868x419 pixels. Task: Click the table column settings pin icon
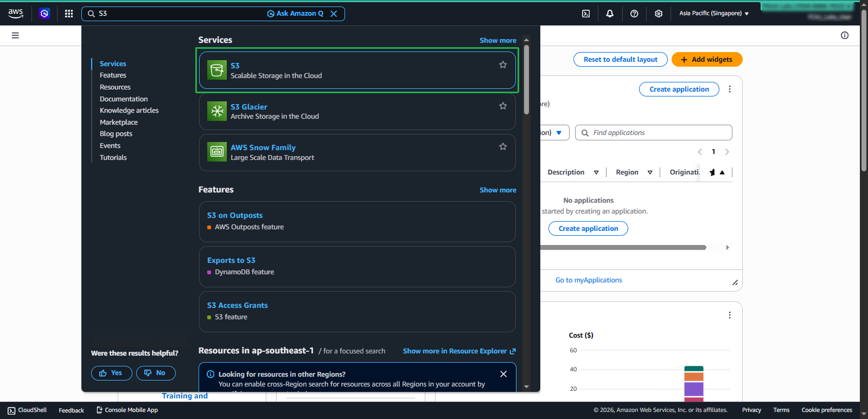(x=712, y=172)
